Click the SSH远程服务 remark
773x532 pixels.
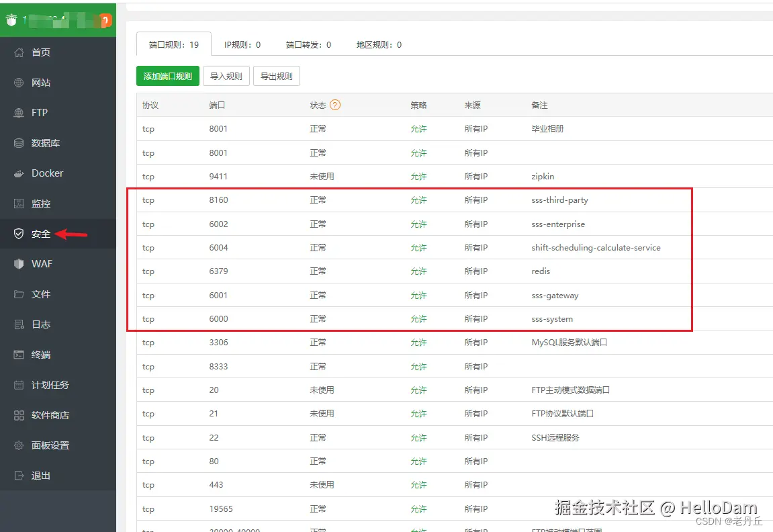pyautogui.click(x=555, y=438)
